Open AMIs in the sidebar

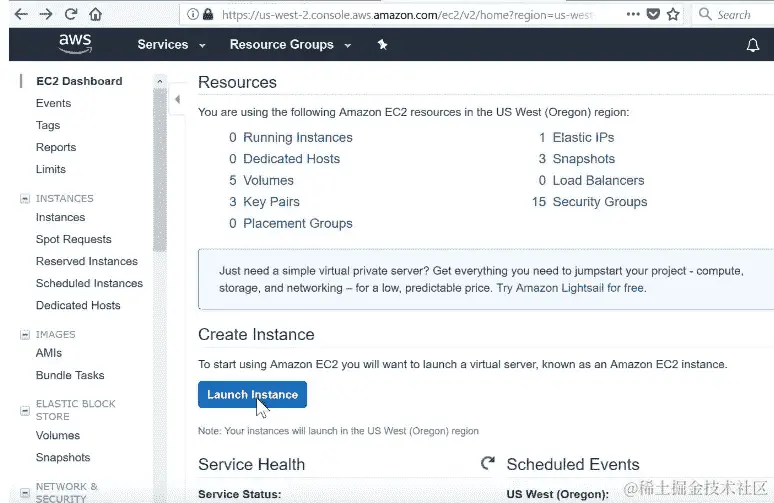[x=48, y=353]
